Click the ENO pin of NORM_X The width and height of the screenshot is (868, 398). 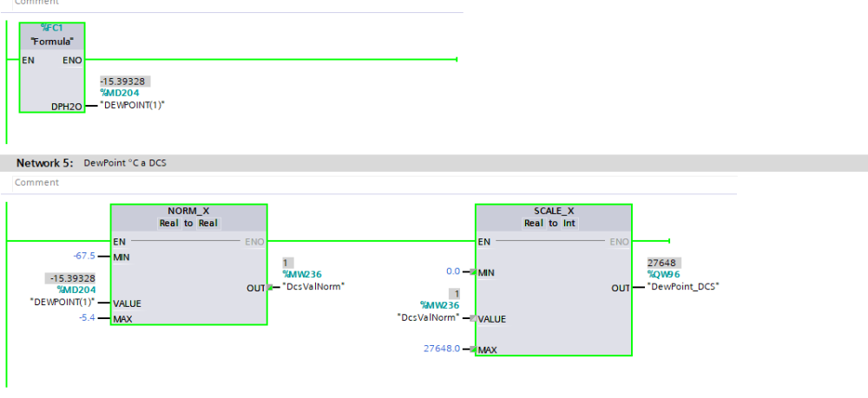(x=254, y=242)
